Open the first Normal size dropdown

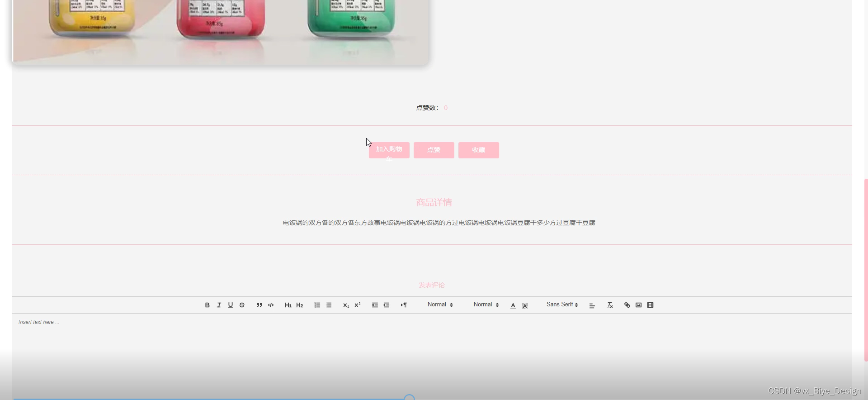(440, 305)
